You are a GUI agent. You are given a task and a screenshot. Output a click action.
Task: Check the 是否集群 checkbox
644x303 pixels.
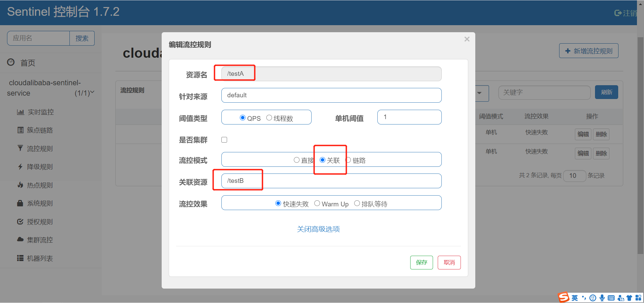click(224, 140)
